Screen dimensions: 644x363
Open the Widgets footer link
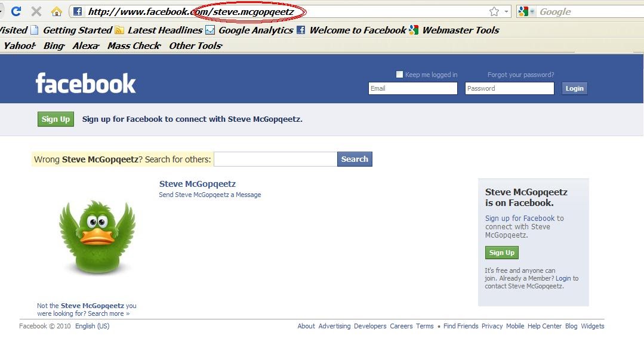coord(592,326)
